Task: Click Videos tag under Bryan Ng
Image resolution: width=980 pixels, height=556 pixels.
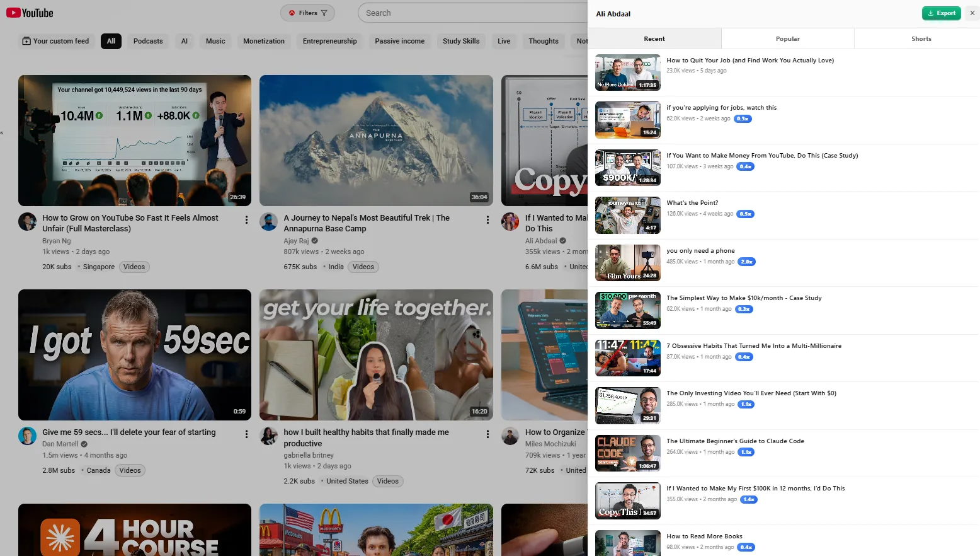Action: [x=134, y=267]
